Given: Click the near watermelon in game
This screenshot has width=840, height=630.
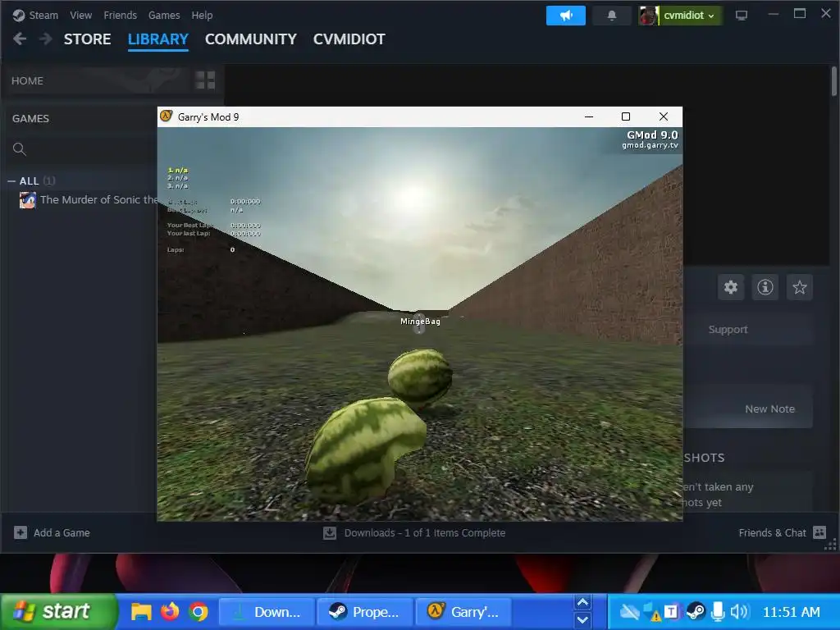Looking at the screenshot, I should point(365,450).
